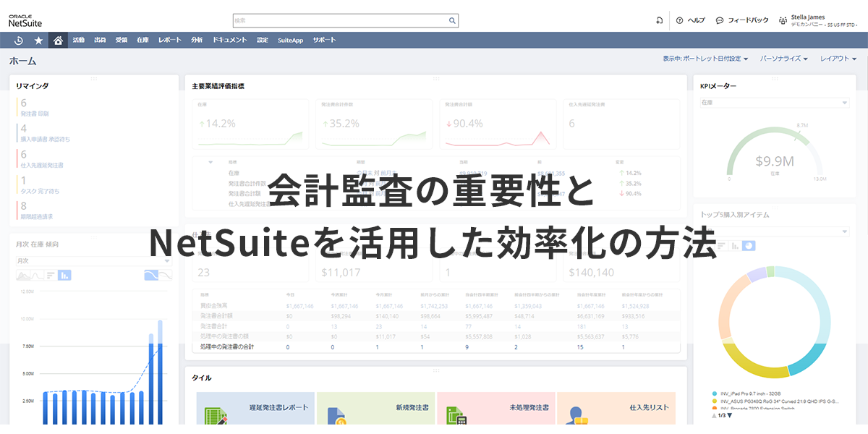This screenshot has width=868, height=434.
Task: Open the レポート menu
Action: click(x=170, y=41)
